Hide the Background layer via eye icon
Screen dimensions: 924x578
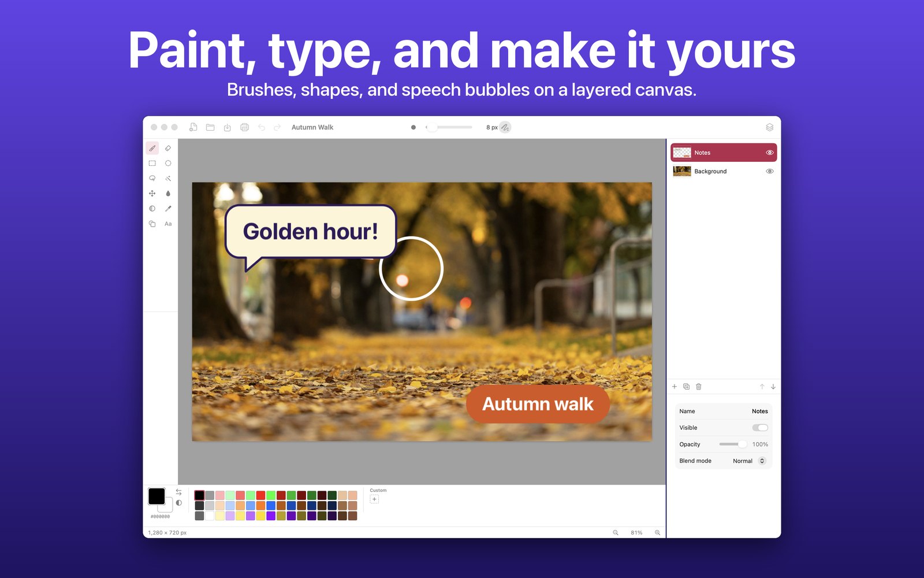pos(770,171)
